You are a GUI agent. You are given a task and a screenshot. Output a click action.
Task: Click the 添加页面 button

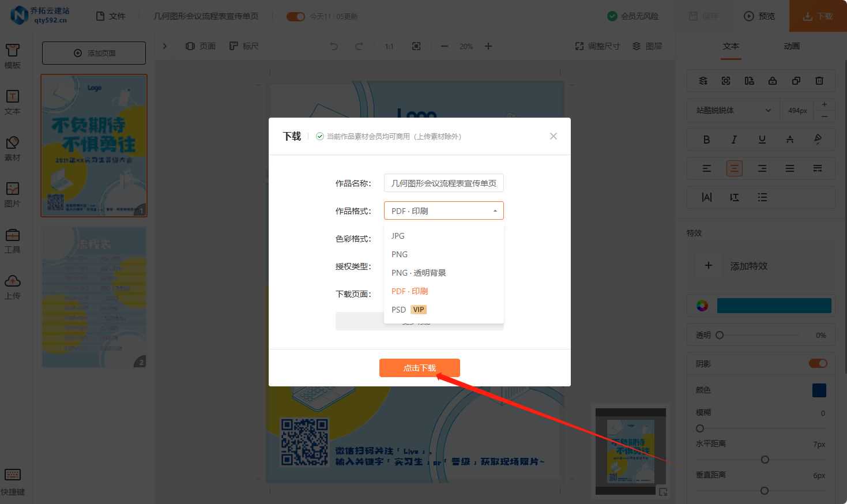94,53
